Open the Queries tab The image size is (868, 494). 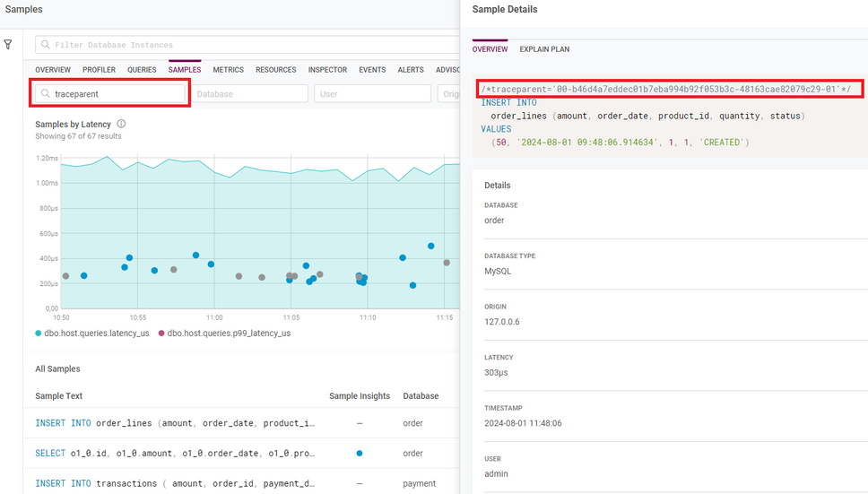(x=142, y=69)
